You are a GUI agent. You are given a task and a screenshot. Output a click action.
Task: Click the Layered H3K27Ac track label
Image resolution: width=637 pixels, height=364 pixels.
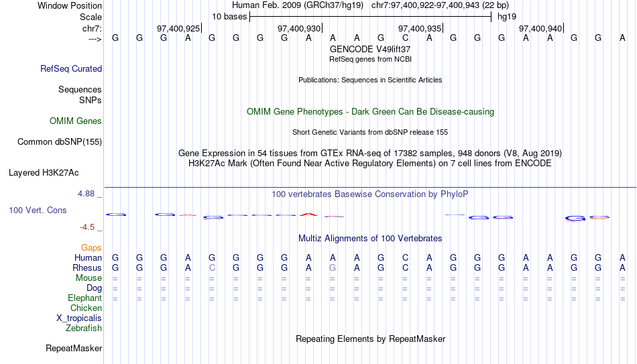(44, 173)
